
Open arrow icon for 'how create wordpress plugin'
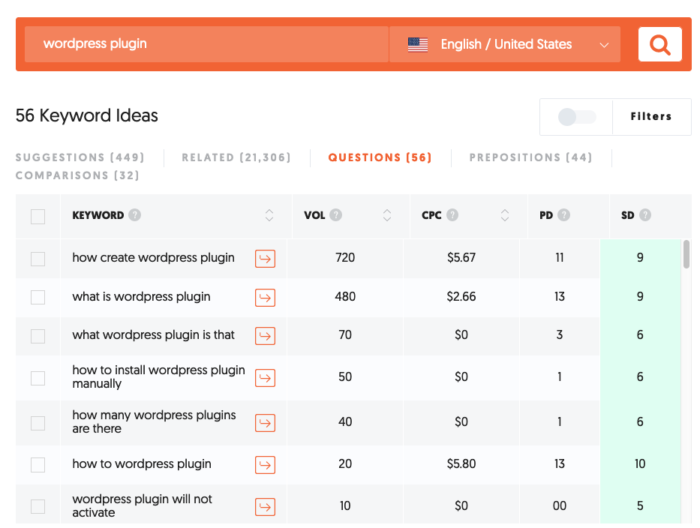pyautogui.click(x=265, y=258)
